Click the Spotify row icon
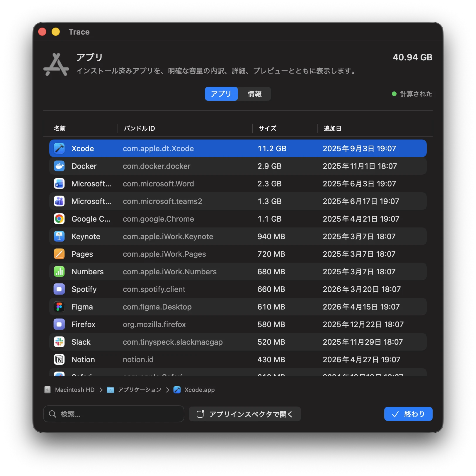The width and height of the screenshot is (476, 476). coord(59,289)
